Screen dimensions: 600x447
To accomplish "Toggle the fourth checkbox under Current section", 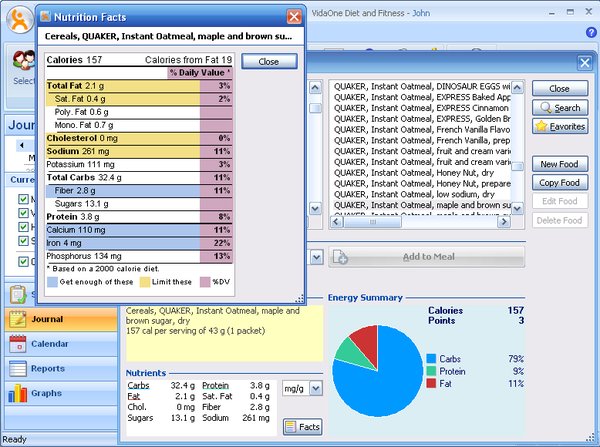I will (x=23, y=241).
